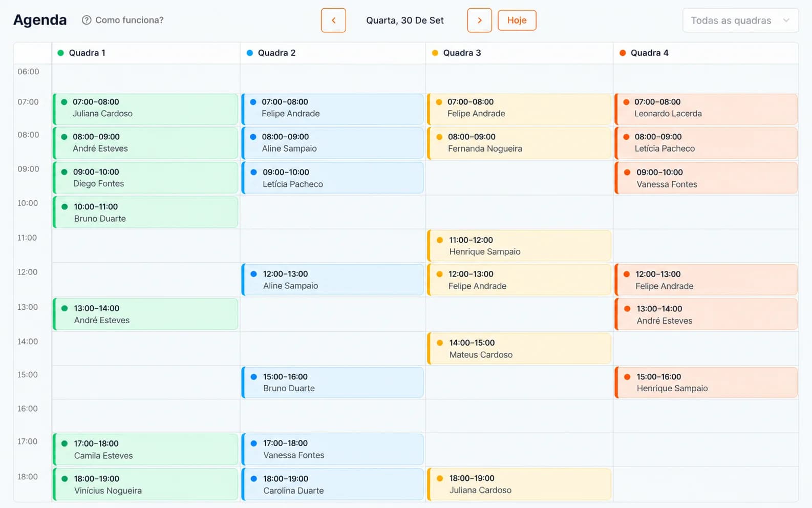
Task: Go to the previous day with the left arrow
Action: tap(333, 20)
